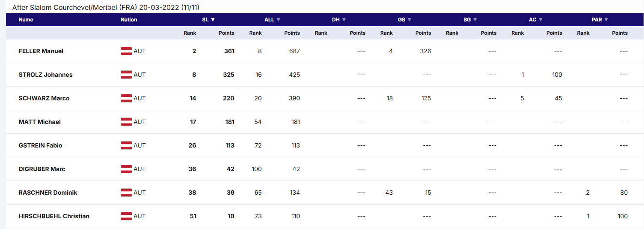Click the Nation column header
This screenshot has width=644, height=229.
pyautogui.click(x=129, y=20)
